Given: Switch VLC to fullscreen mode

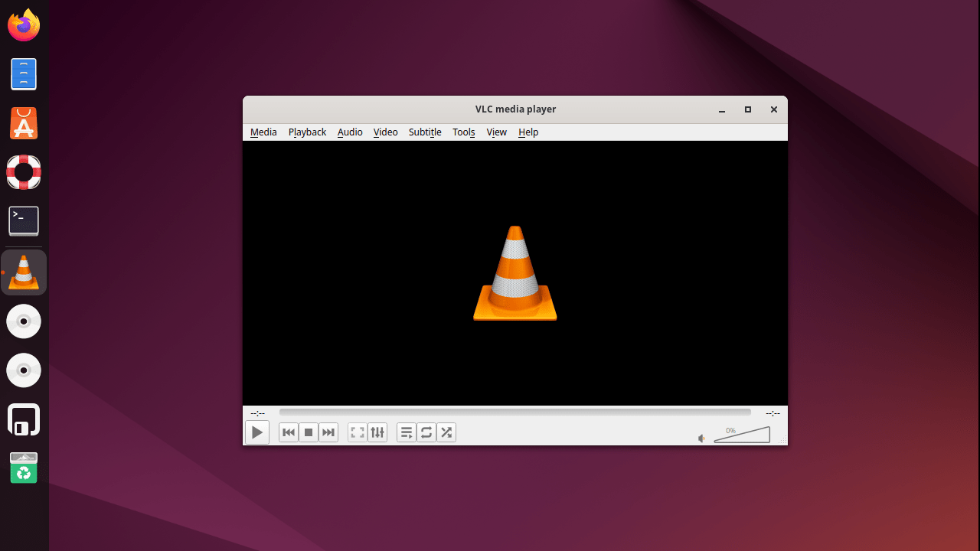Looking at the screenshot, I should pyautogui.click(x=357, y=432).
